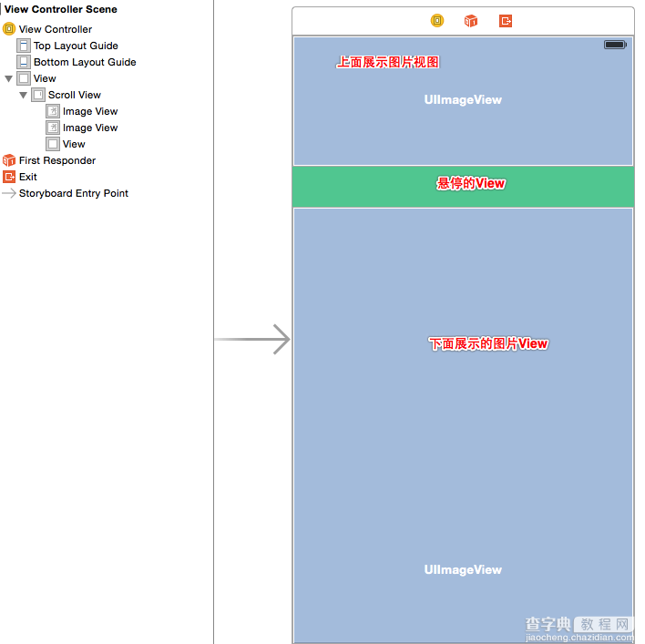Select the Exit label in outline

pyautogui.click(x=28, y=177)
